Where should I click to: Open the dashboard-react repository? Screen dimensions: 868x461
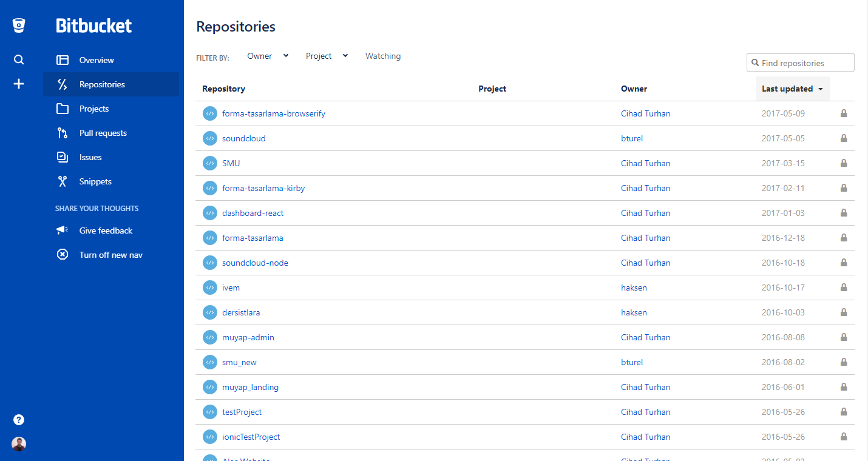(253, 213)
